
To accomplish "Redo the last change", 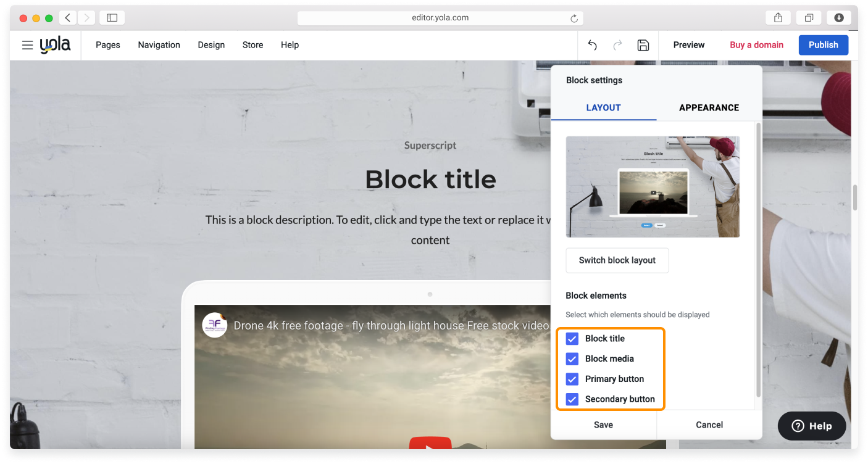I will (x=617, y=45).
